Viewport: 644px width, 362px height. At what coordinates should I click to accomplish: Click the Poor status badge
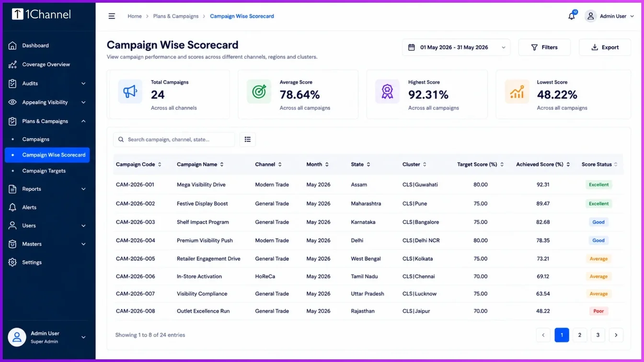[598, 311]
